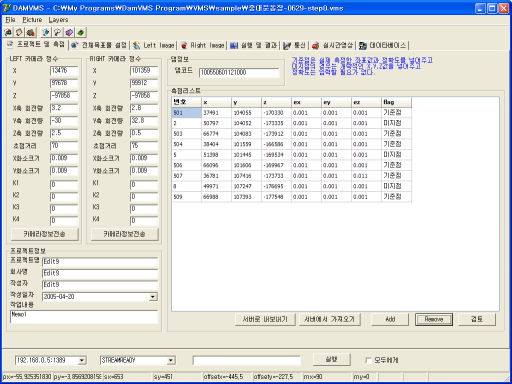Select row 501 in the 측점리스트
The height and width of the screenshot is (384, 512).
pos(186,113)
